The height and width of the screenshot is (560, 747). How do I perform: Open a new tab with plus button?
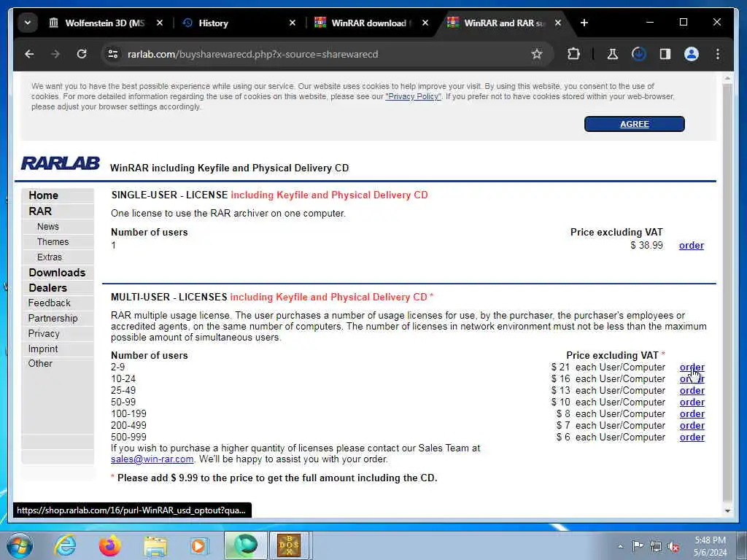pos(584,23)
